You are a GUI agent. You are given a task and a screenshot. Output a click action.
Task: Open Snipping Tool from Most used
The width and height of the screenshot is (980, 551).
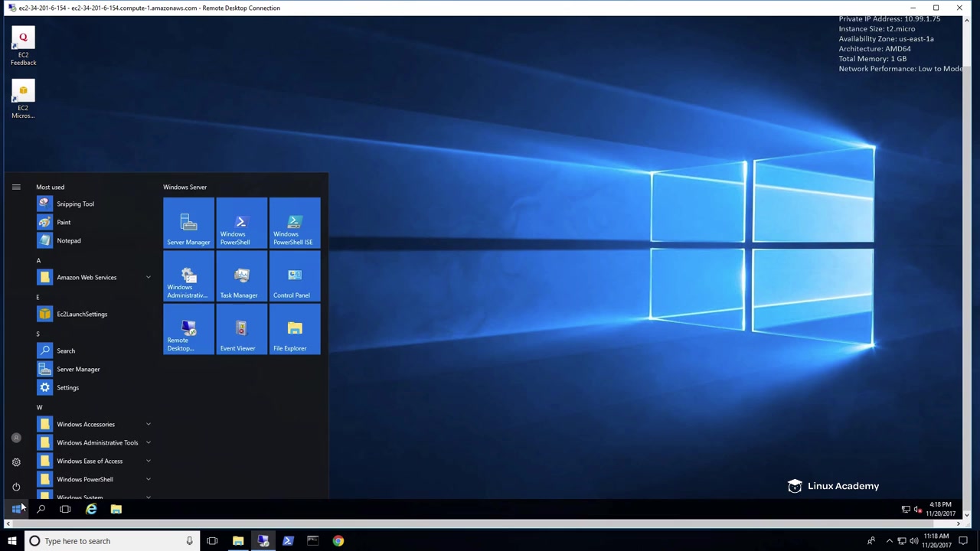coord(75,204)
